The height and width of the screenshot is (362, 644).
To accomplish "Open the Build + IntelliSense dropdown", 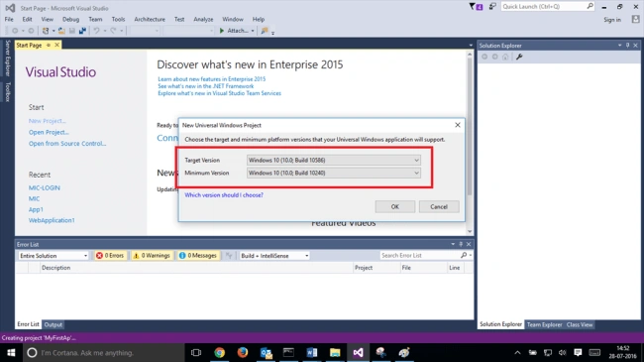I will [x=274, y=256].
